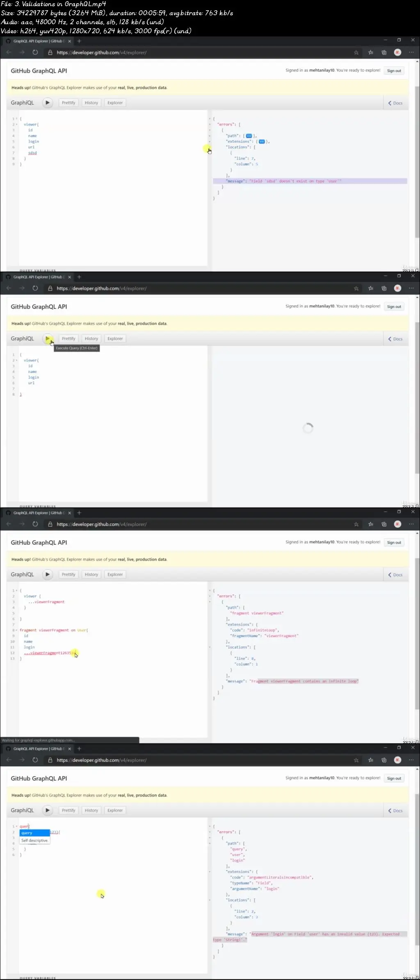
Task: Click the URL field in the second frame
Action: pyautogui.click(x=102, y=288)
